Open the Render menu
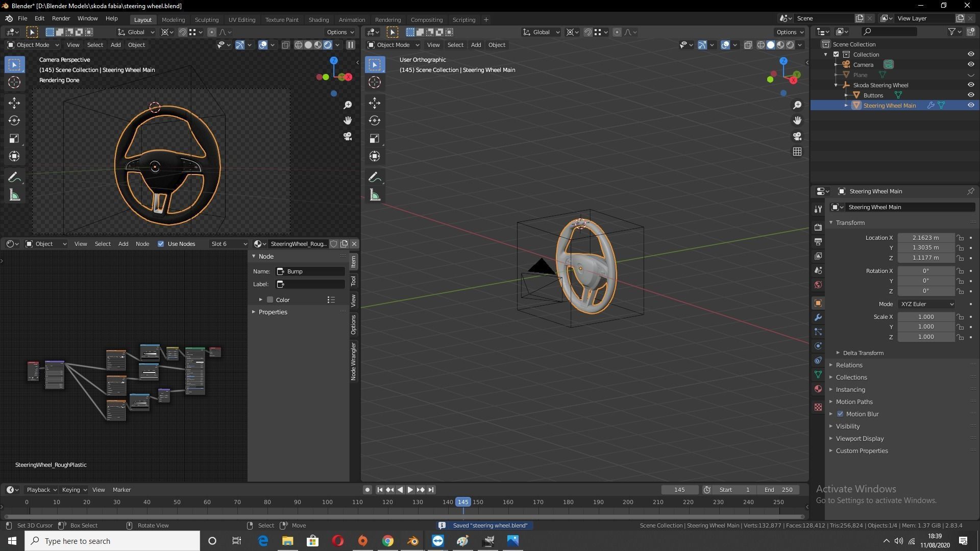This screenshot has height=551, width=980. click(x=61, y=18)
